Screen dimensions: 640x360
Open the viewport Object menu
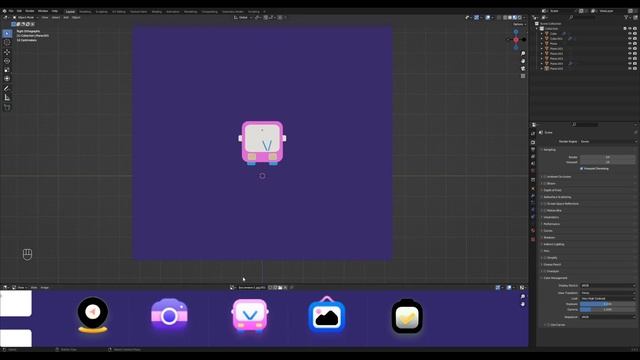(x=76, y=18)
